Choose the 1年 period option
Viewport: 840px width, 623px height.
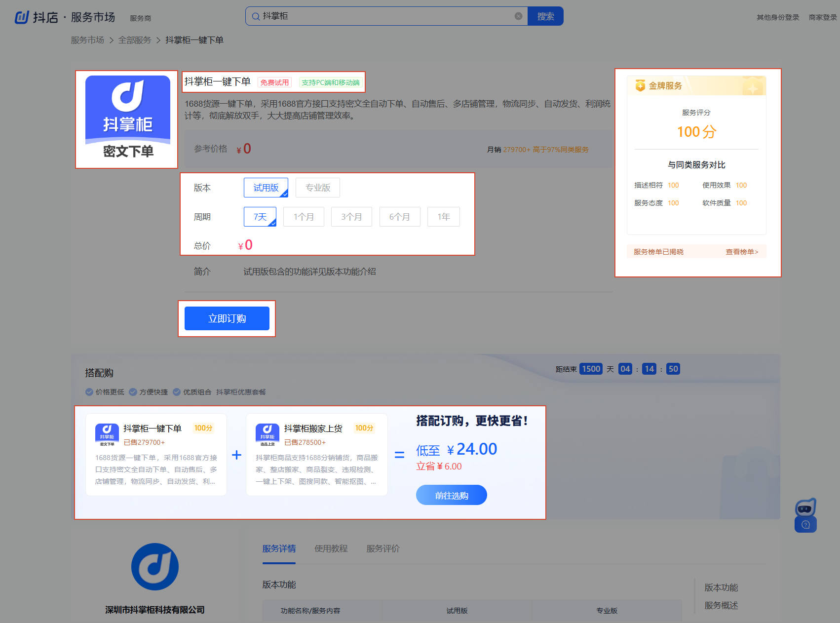444,217
